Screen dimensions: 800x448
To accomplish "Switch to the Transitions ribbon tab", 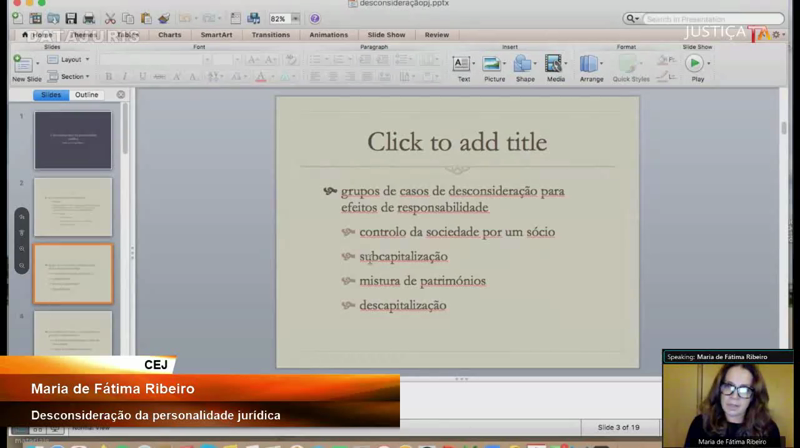I will point(270,35).
